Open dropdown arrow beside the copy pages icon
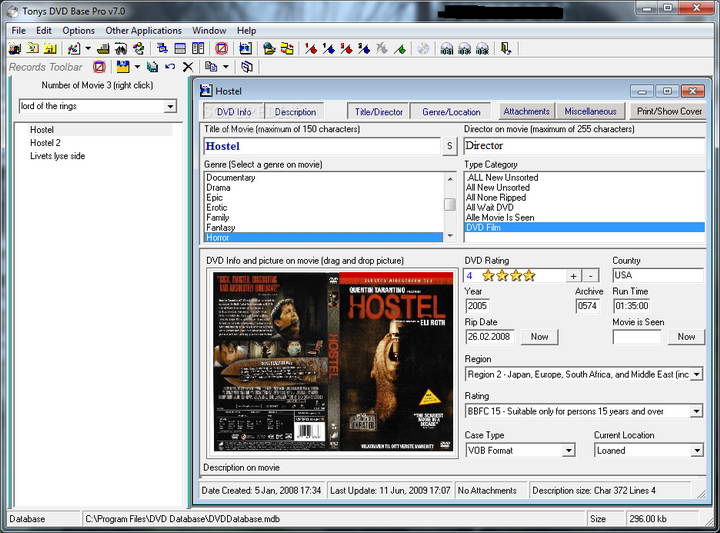The width and height of the screenshot is (720, 533). [x=225, y=67]
